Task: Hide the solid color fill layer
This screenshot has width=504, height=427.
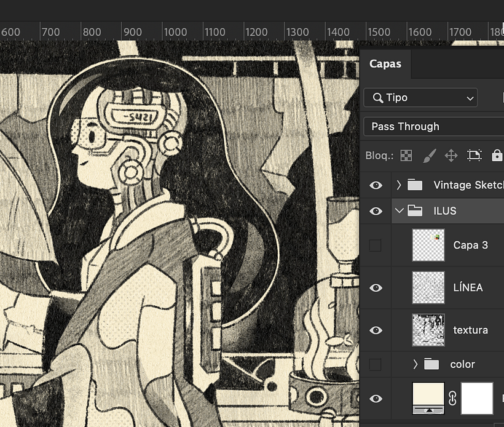Action: [376, 399]
